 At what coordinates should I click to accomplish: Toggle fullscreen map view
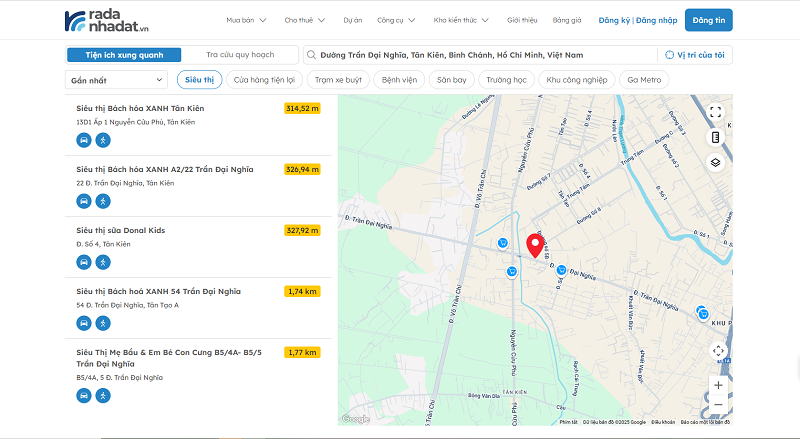(x=716, y=112)
